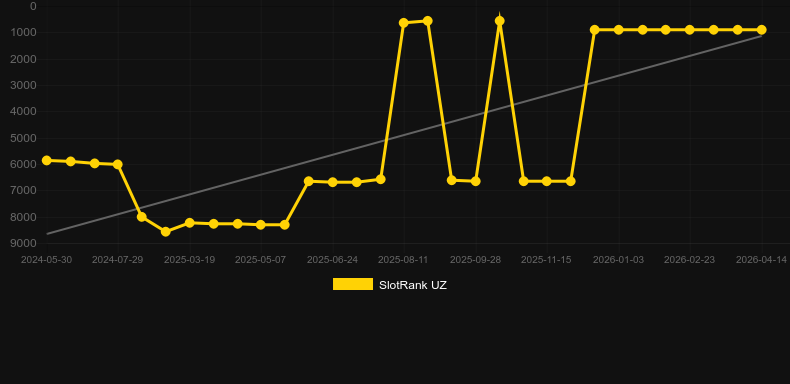Click the x-axis label 2026-01-03

pos(618,260)
